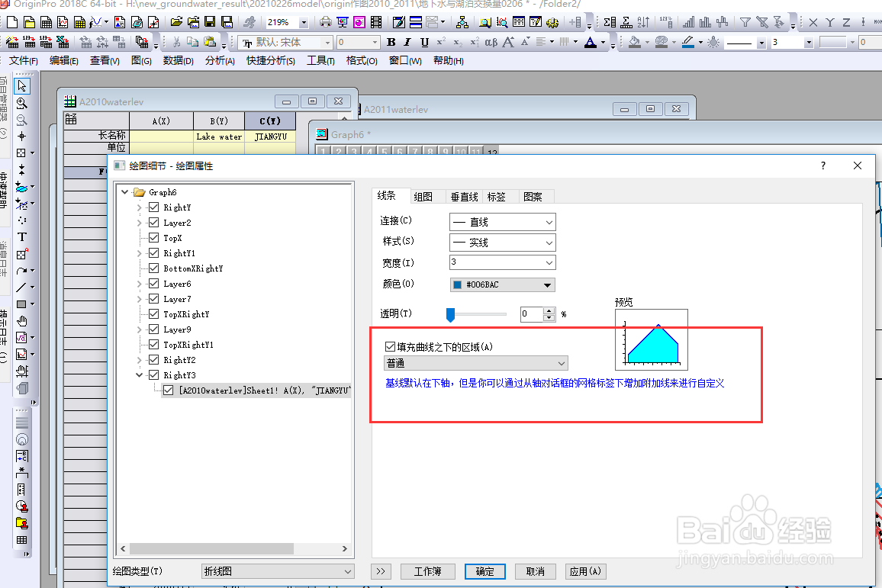
Task: Click the font color A icon
Action: click(x=590, y=42)
